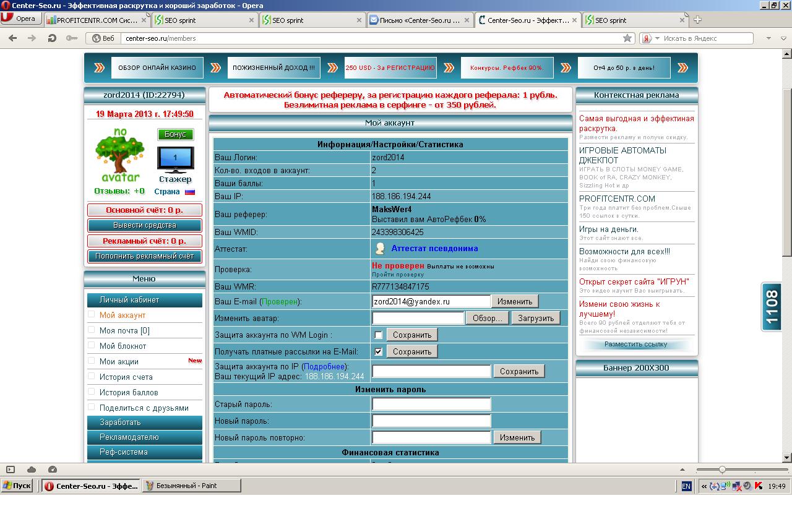Click the Веб address bar badge

[x=103, y=38]
